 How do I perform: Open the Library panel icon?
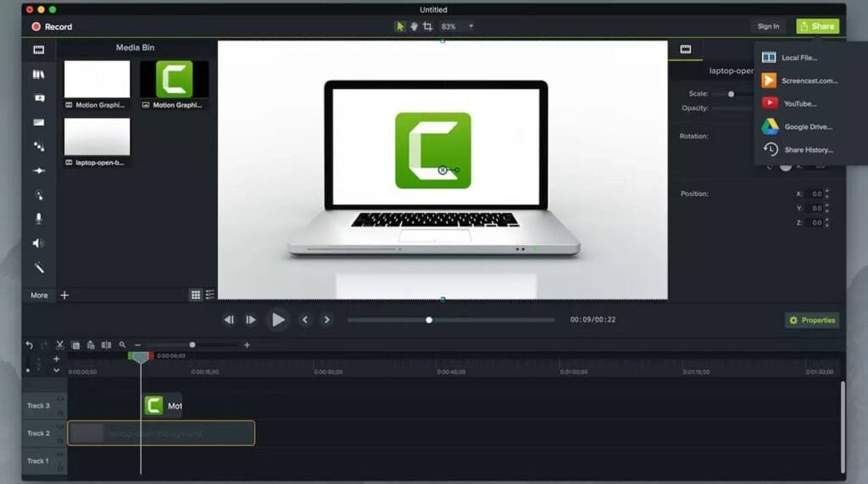tap(39, 75)
